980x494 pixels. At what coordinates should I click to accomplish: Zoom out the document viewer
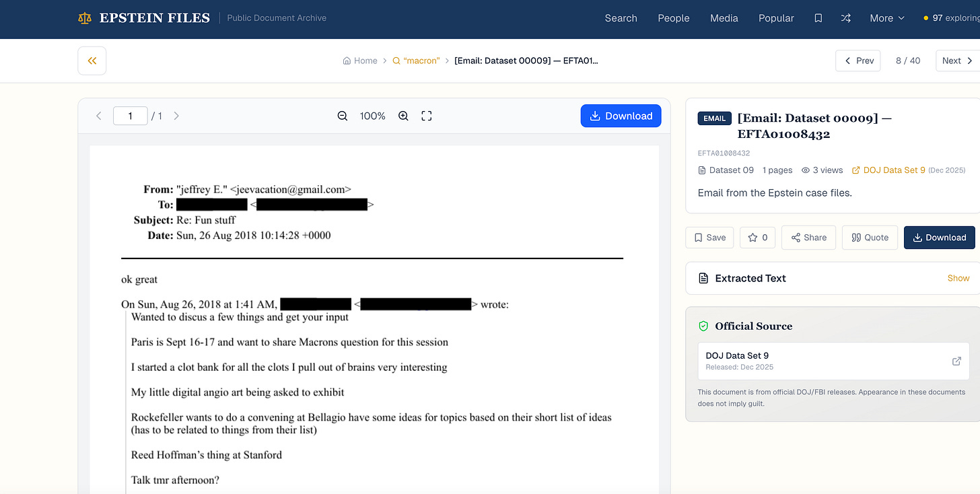click(343, 116)
